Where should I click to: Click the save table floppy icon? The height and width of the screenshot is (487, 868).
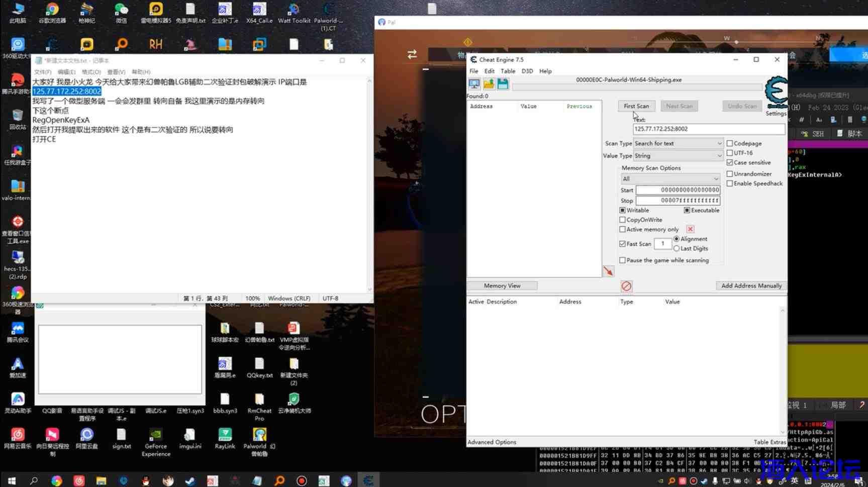pyautogui.click(x=503, y=84)
